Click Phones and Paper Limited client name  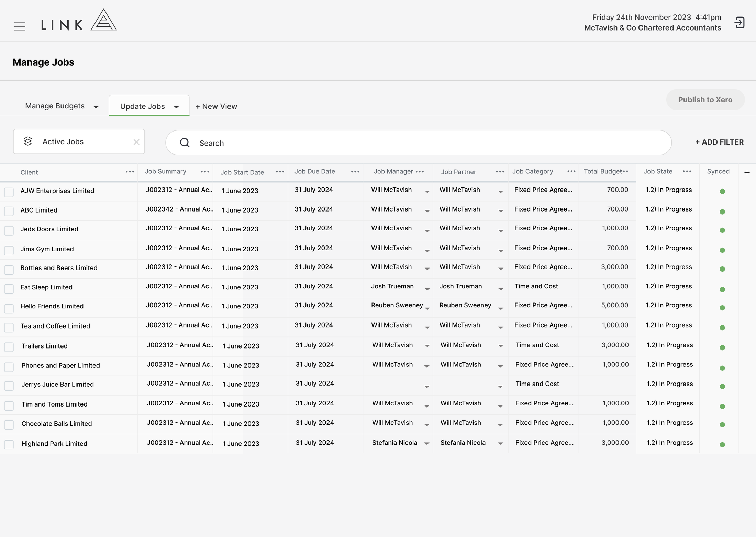pos(61,365)
